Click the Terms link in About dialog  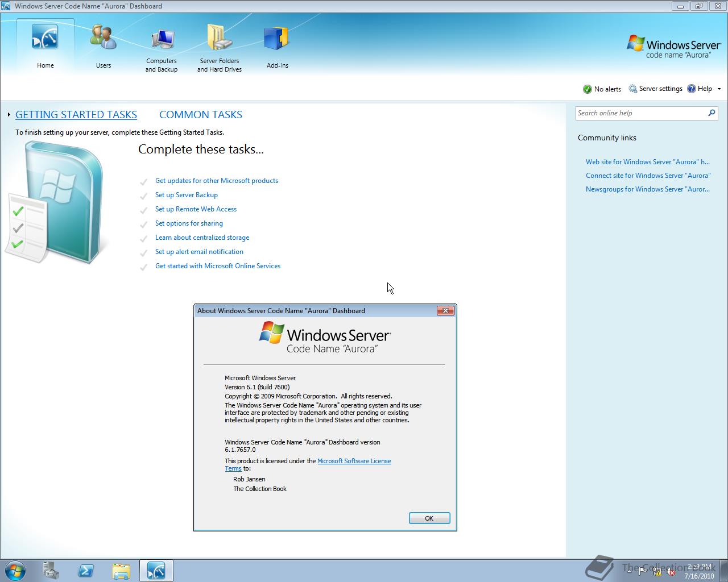coord(233,468)
